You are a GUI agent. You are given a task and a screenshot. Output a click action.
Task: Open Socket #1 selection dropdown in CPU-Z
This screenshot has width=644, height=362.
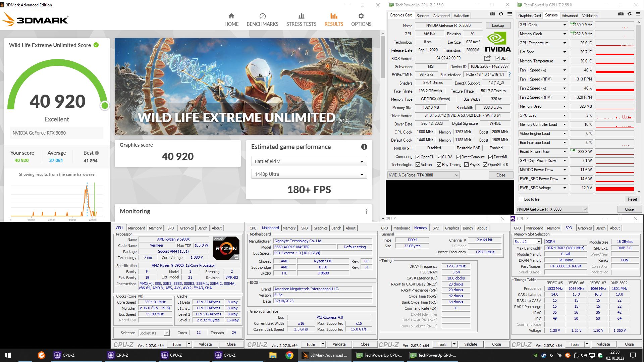pyautogui.click(x=154, y=333)
